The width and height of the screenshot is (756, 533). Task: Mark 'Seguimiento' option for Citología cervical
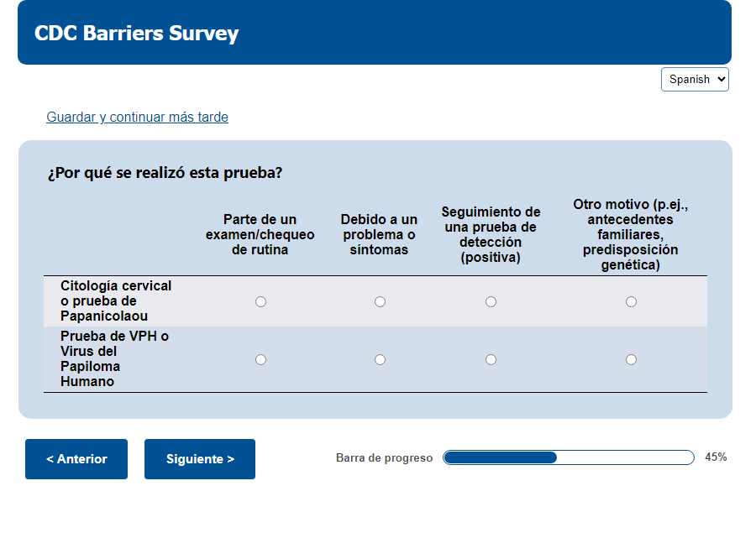(491, 301)
